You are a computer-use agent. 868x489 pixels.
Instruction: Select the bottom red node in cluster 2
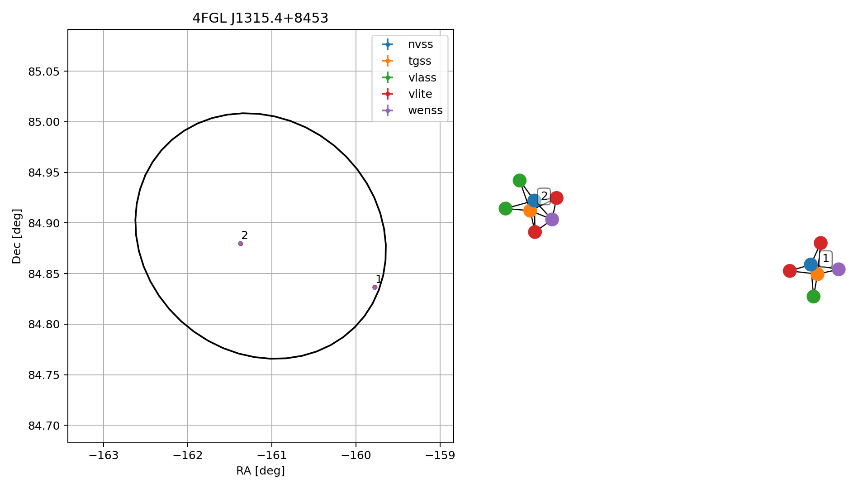[x=535, y=232]
